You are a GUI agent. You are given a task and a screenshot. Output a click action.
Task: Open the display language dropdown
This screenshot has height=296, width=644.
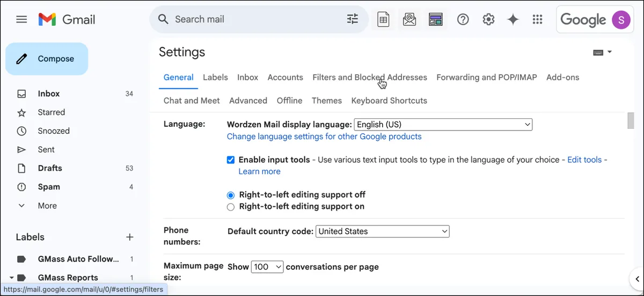pyautogui.click(x=443, y=125)
